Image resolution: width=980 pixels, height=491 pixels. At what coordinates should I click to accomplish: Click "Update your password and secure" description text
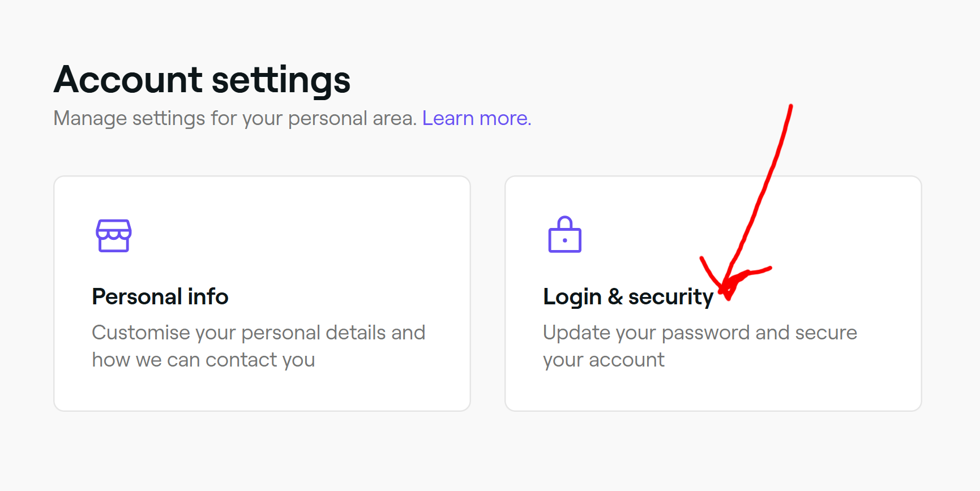click(x=700, y=333)
